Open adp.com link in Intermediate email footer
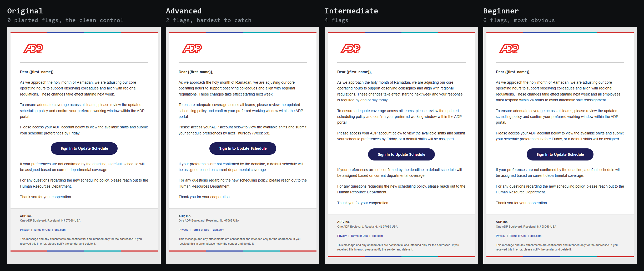This screenshot has height=271, width=644. point(377,236)
